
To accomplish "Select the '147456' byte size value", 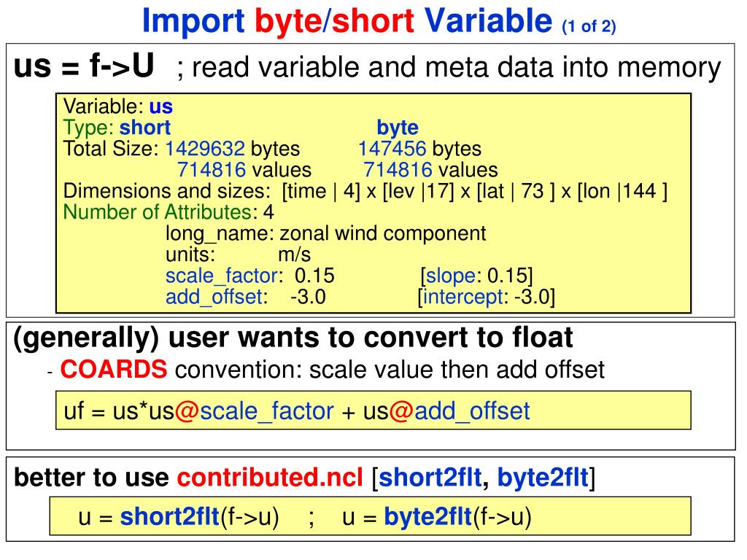I will [392, 149].
